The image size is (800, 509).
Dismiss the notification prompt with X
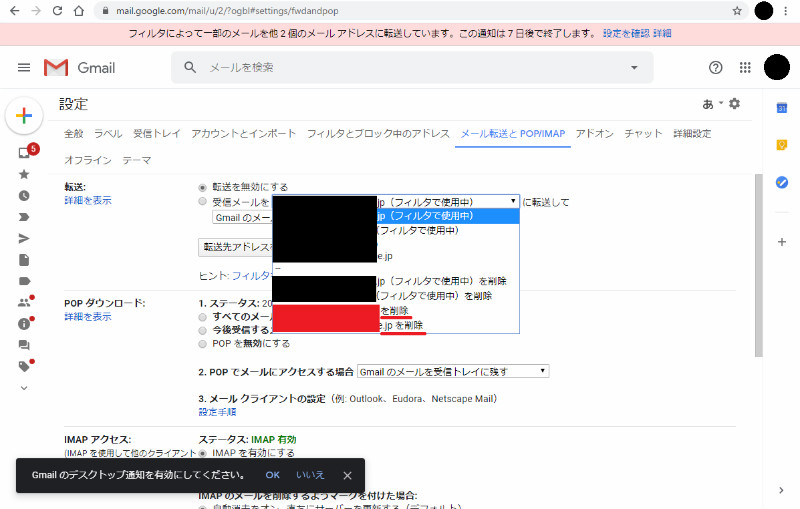coord(347,475)
